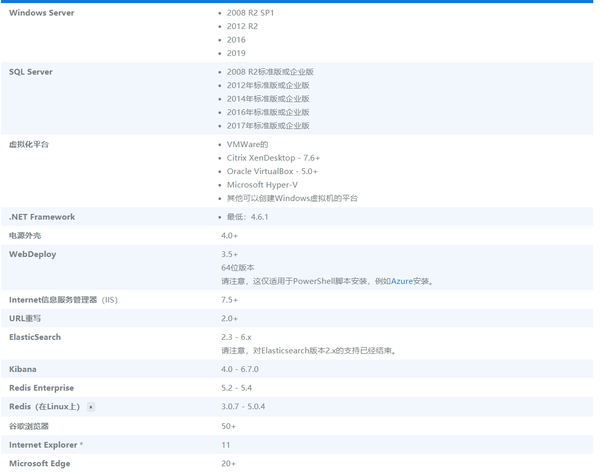Select the Internet信息服务管理器 (IIS) heading
The image size is (600, 473).
(x=64, y=300)
